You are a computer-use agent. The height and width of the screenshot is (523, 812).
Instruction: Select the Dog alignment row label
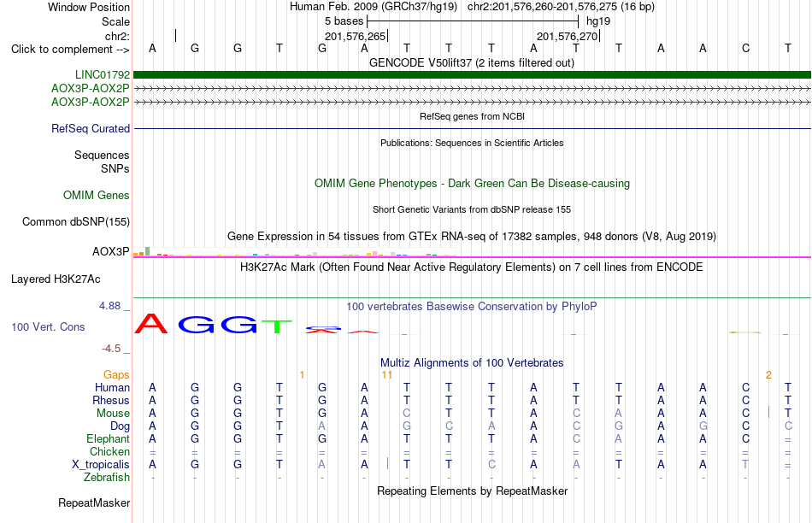tap(121, 426)
